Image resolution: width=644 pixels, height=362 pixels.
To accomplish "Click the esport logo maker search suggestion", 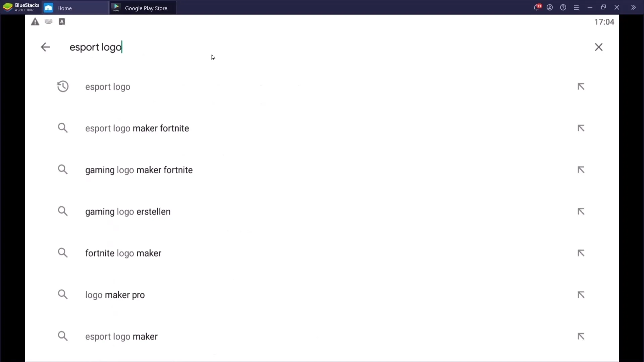I will (x=121, y=337).
